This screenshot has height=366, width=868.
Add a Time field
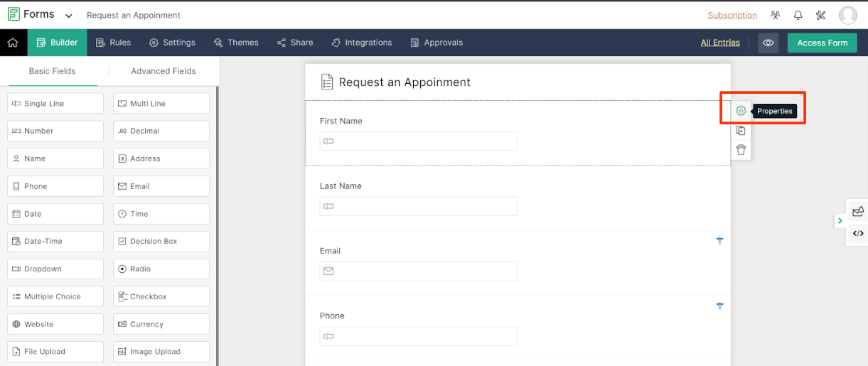161,213
